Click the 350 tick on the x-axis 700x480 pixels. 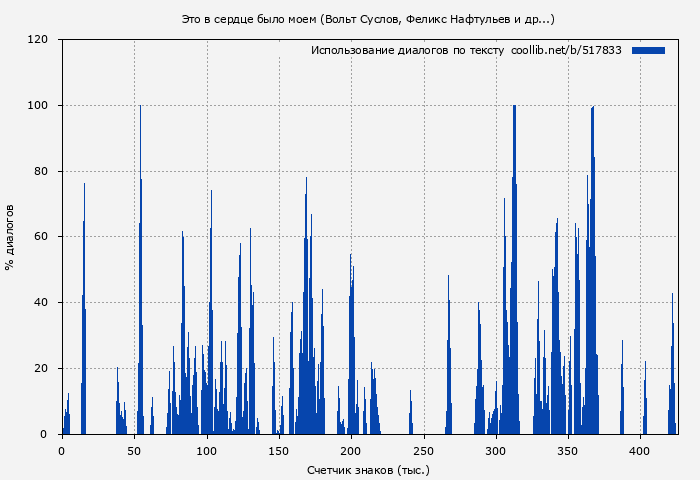pyautogui.click(x=569, y=451)
